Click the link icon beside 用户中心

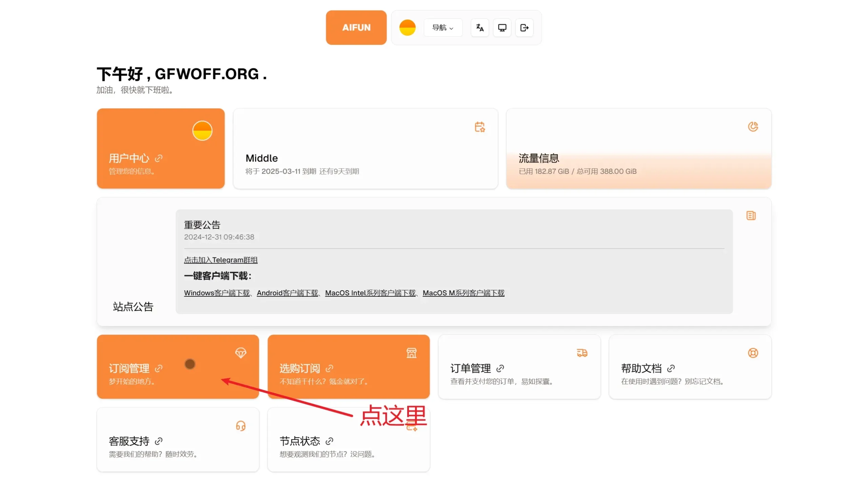159,158
